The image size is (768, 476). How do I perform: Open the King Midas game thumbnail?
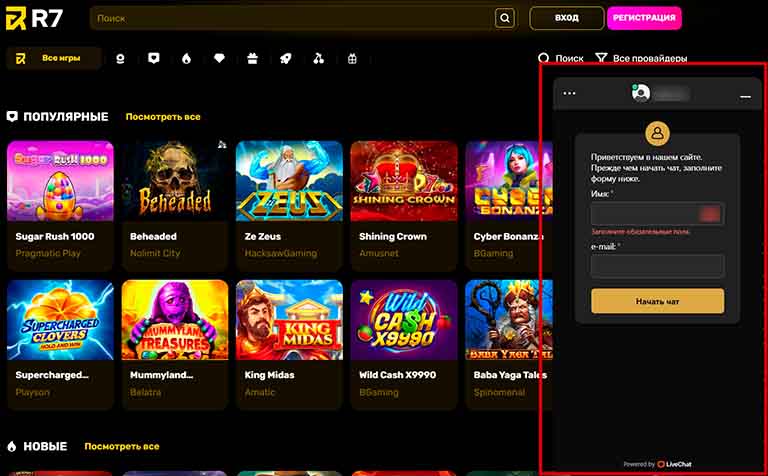(289, 320)
